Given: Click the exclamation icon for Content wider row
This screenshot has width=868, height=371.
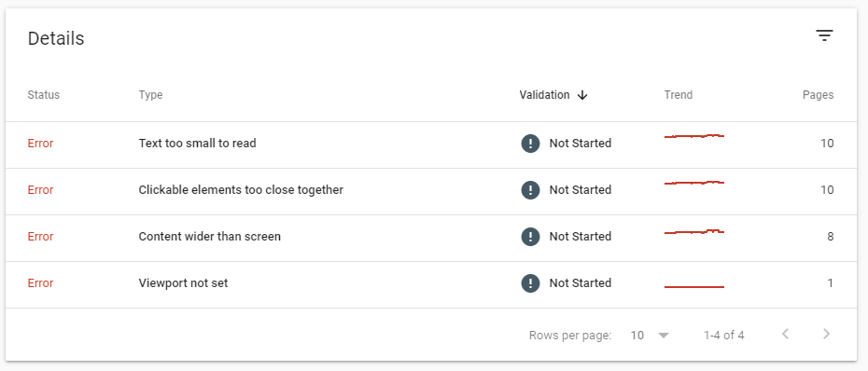Looking at the screenshot, I should point(530,237).
